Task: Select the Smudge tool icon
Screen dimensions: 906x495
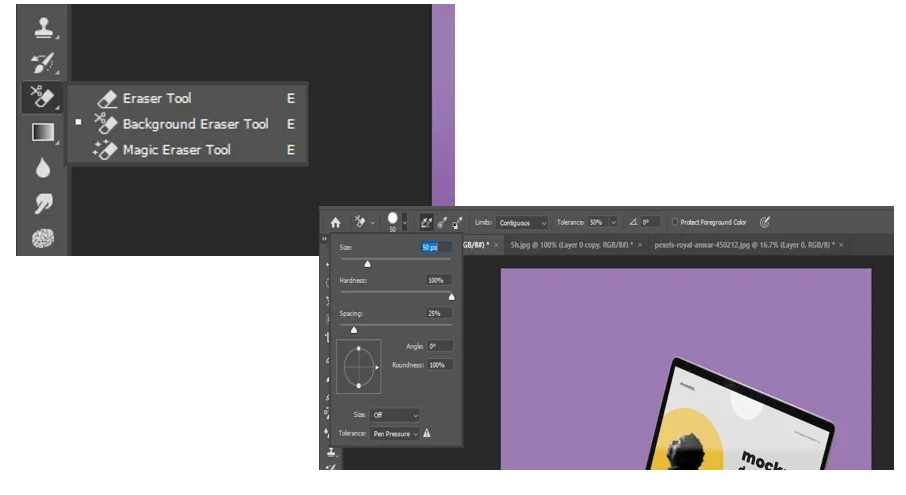Action: coord(43,203)
